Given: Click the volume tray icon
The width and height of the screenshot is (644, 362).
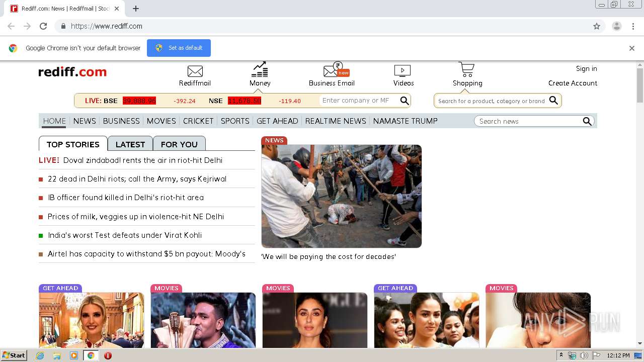Looking at the screenshot, I should click(x=584, y=355).
